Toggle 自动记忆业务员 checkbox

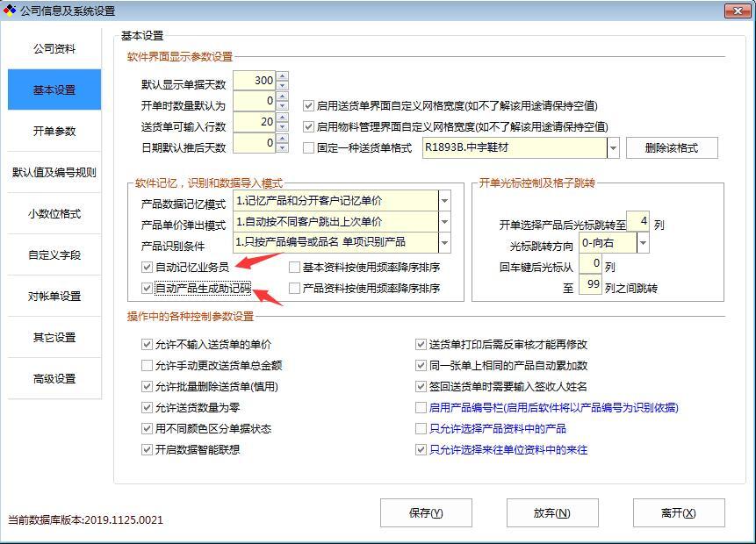tap(147, 267)
